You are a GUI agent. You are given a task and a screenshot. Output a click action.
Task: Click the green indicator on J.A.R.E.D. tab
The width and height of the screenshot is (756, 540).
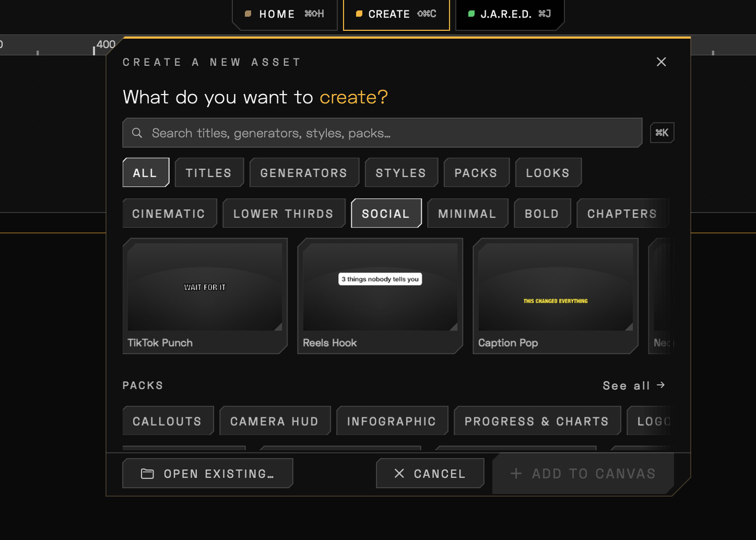click(x=471, y=14)
